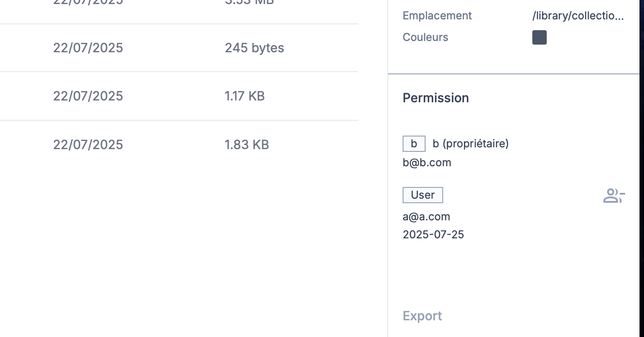Click the remove user icon beside User

pos(614,196)
